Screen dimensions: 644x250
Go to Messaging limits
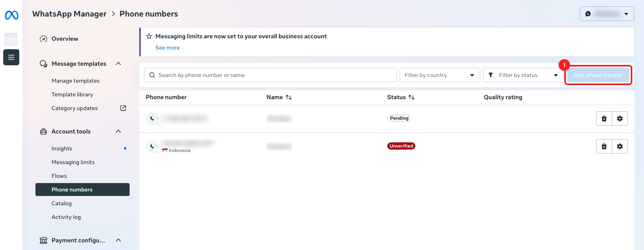[73, 162]
